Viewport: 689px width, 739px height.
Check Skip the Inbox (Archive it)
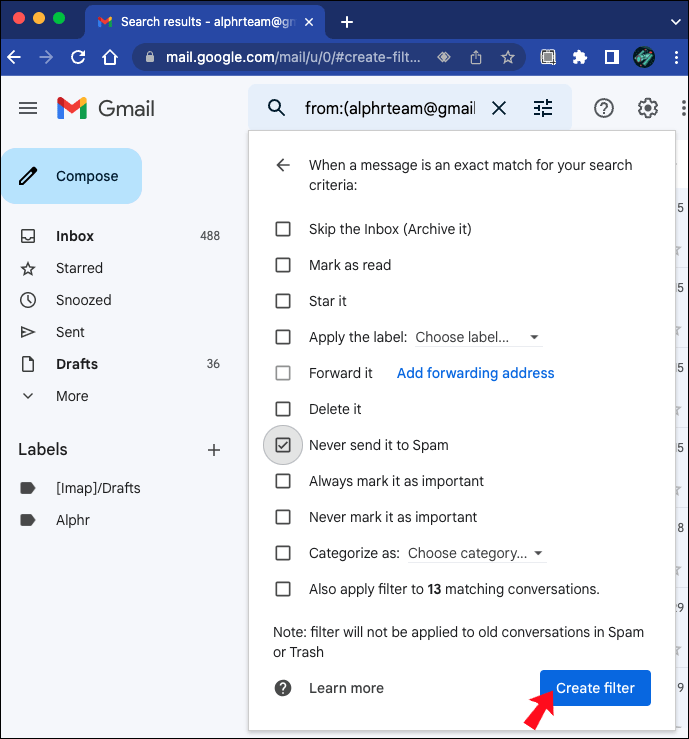[x=283, y=229]
